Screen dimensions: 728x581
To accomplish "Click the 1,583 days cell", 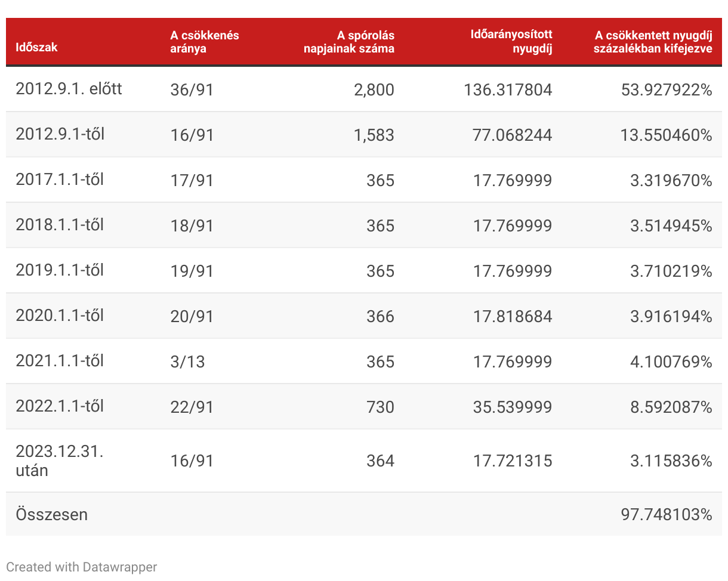I will click(373, 135).
